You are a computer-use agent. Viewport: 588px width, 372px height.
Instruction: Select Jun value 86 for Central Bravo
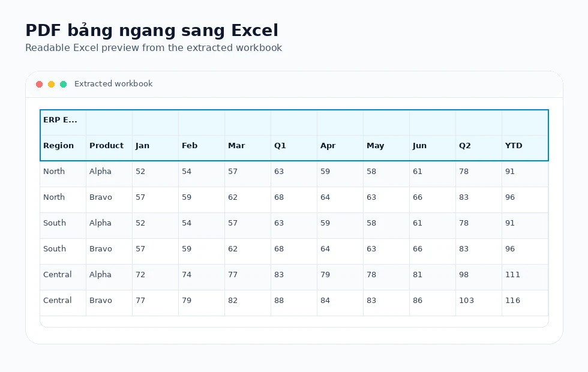pos(418,301)
